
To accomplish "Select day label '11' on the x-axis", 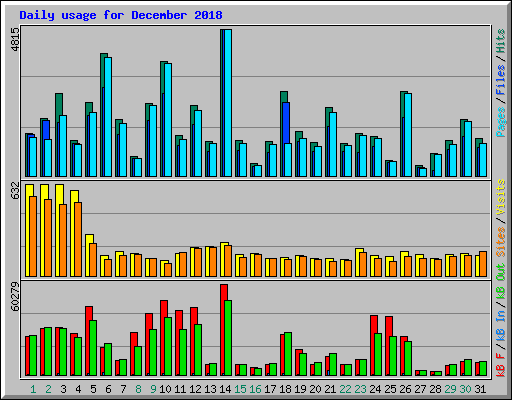I will point(180,389).
